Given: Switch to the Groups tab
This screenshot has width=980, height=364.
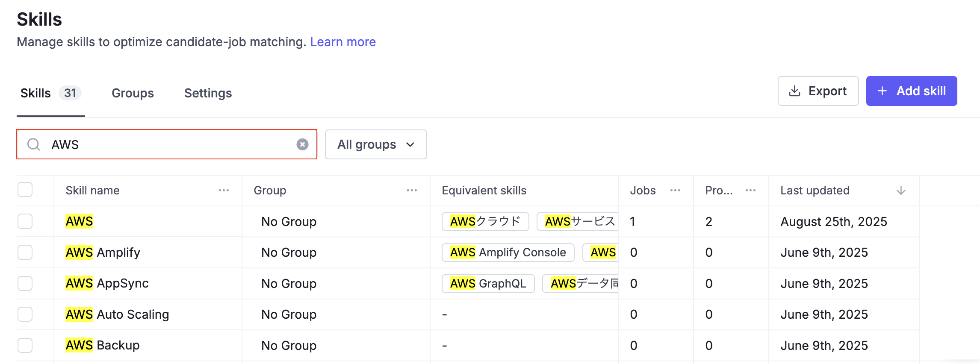Looking at the screenshot, I should point(133,93).
